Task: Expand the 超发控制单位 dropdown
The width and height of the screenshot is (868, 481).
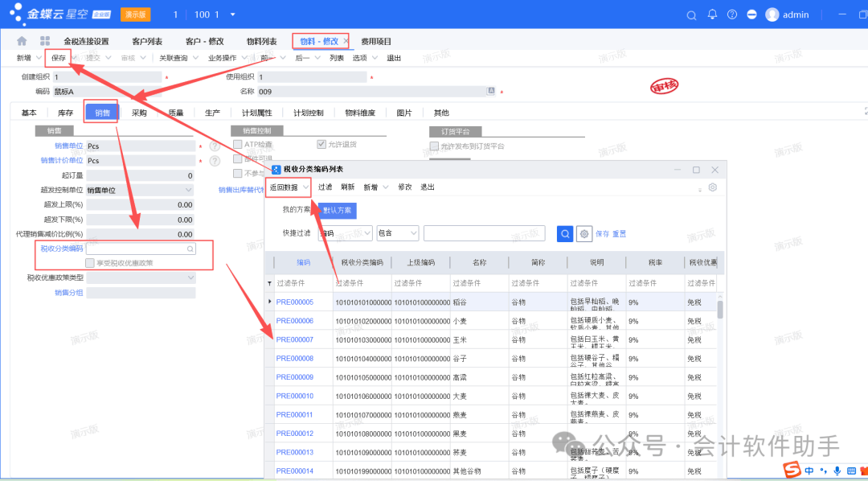Action: (x=189, y=190)
